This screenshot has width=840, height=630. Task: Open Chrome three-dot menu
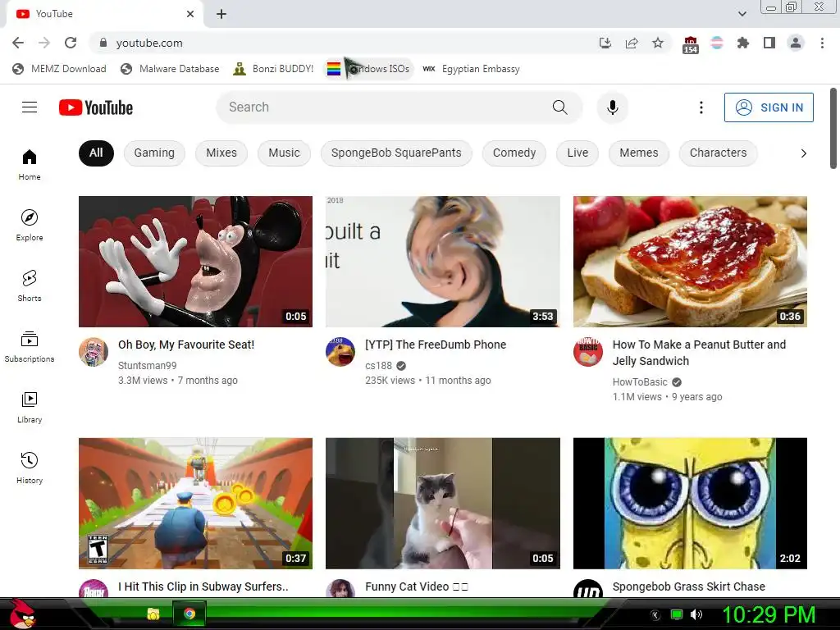(822, 43)
